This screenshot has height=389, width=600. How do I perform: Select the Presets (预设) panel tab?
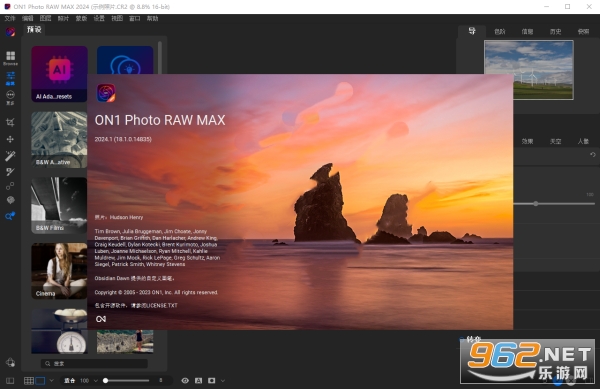(34, 29)
